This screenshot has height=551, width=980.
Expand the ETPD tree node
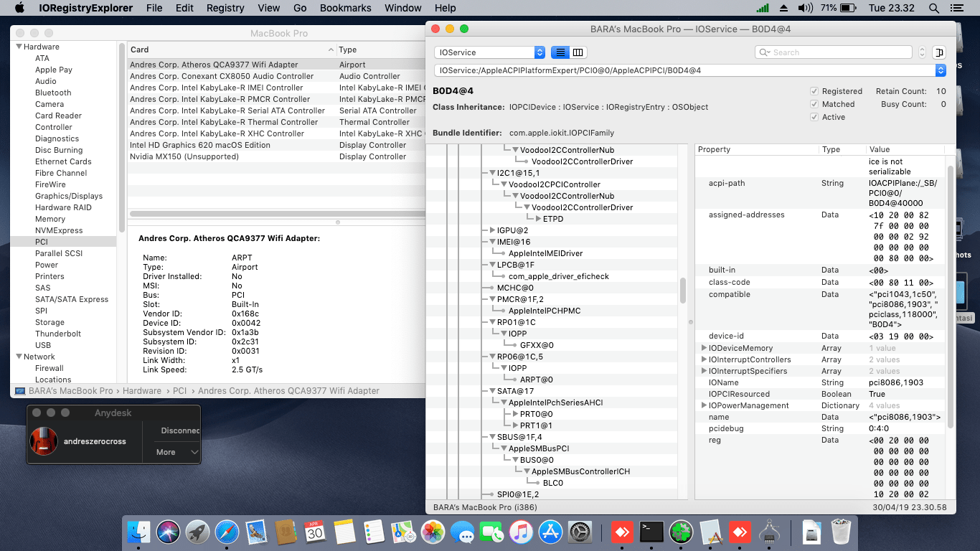tap(539, 219)
